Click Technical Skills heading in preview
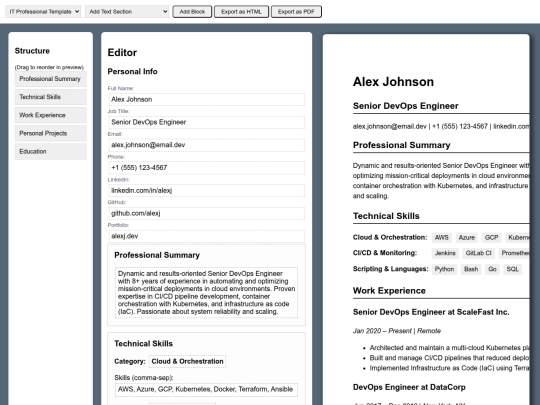 [386, 216]
